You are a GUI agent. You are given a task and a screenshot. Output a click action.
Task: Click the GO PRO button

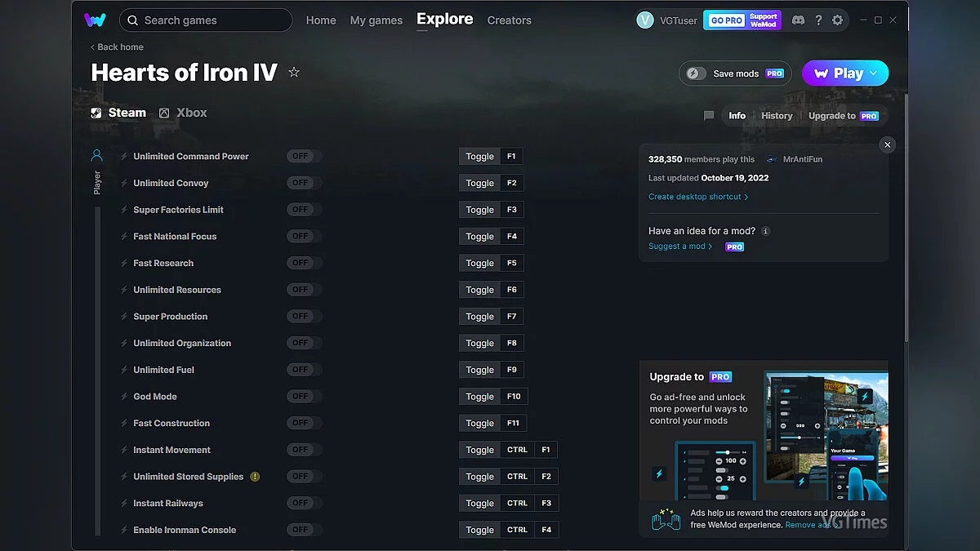[x=726, y=20]
